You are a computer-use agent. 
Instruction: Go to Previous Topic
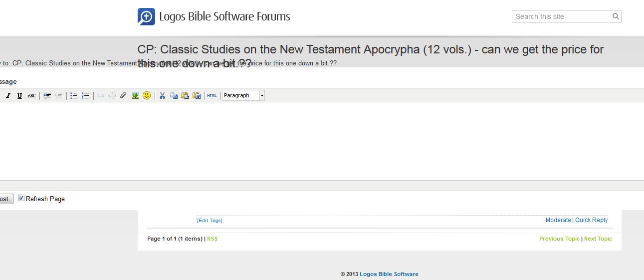click(559, 239)
